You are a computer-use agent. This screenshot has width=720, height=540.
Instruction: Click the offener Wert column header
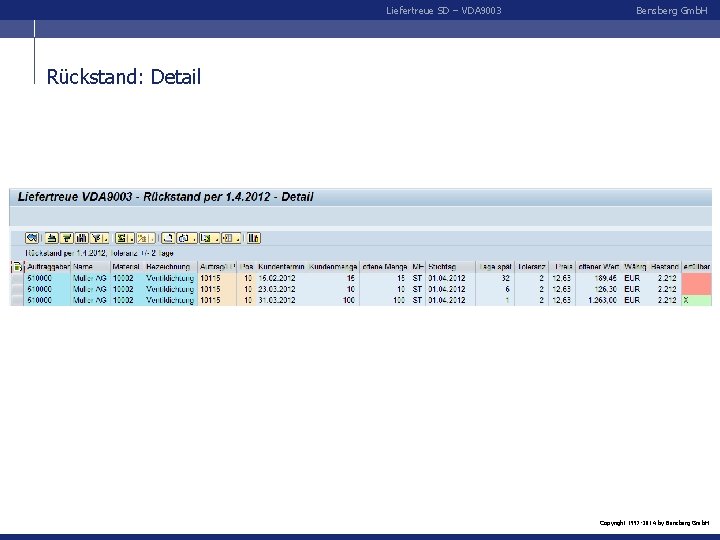[598, 266]
